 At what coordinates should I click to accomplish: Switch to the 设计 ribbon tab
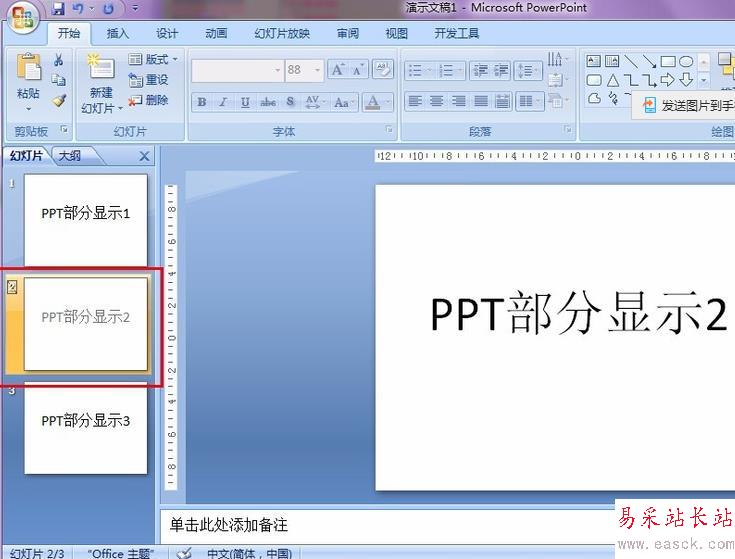pos(167,33)
